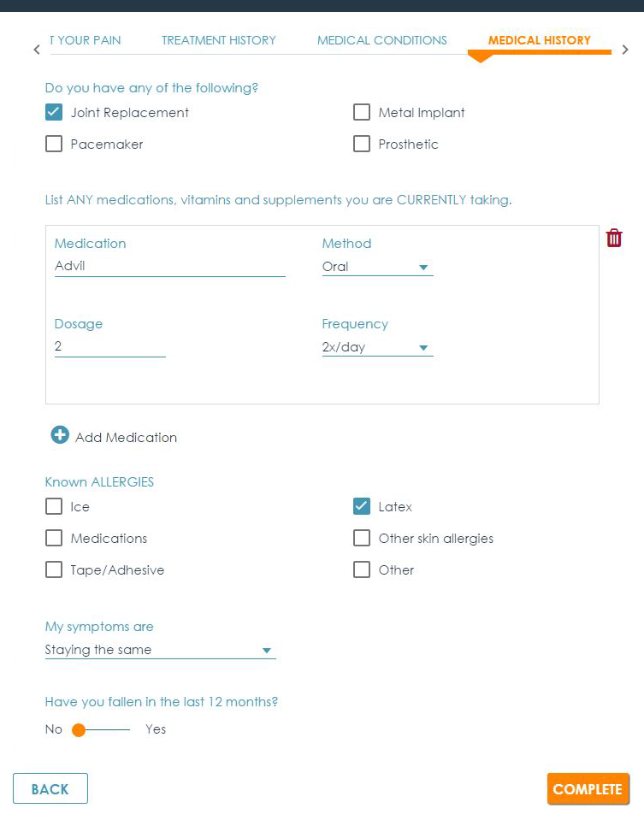This screenshot has width=644, height=820.
Task: Go to the Medical Conditions tab
Action: (x=381, y=40)
